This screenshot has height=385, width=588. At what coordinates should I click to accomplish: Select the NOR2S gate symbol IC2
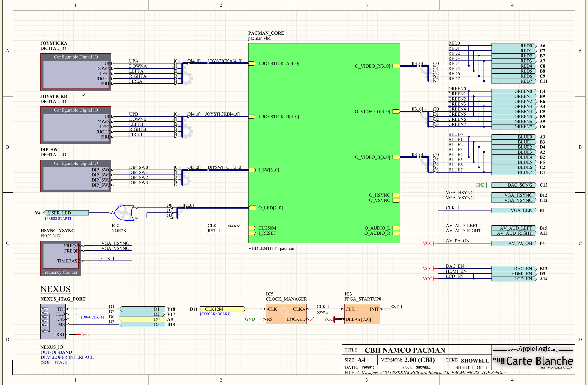click(124, 213)
